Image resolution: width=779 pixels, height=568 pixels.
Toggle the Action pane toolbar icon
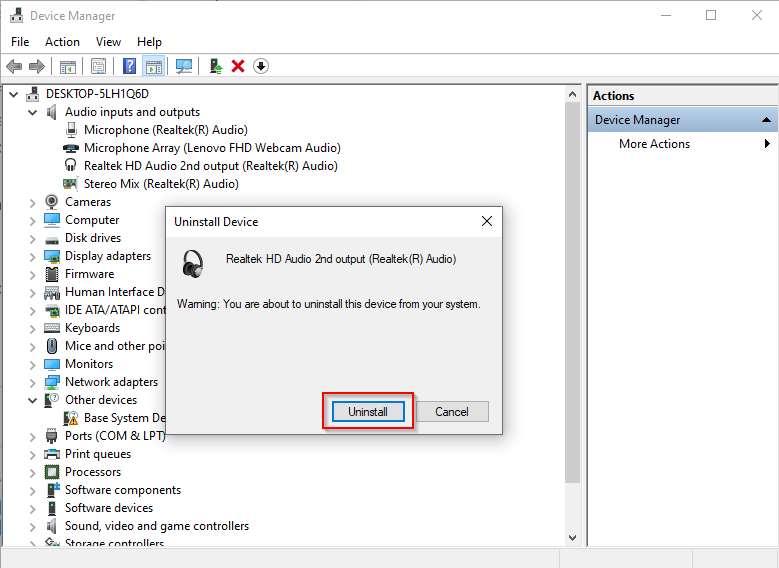(x=154, y=66)
